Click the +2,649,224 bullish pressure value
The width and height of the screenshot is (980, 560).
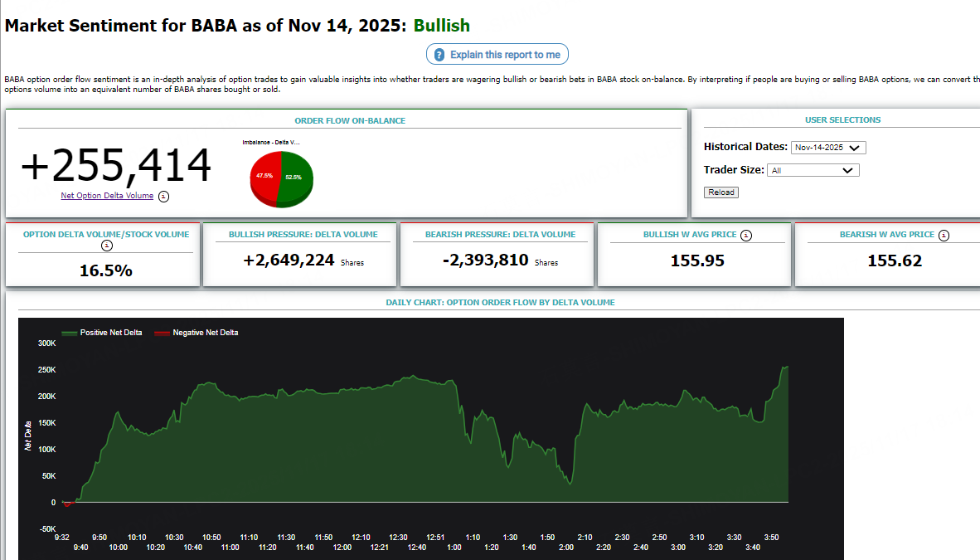click(x=289, y=261)
